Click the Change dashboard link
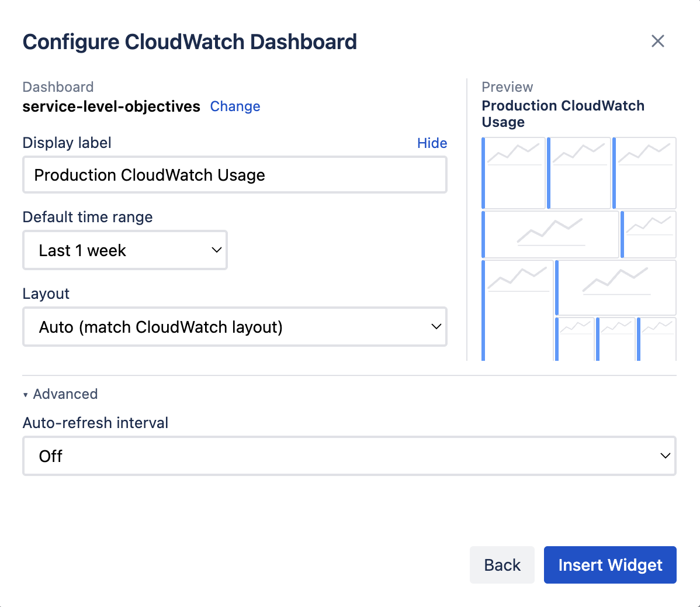 (x=235, y=106)
